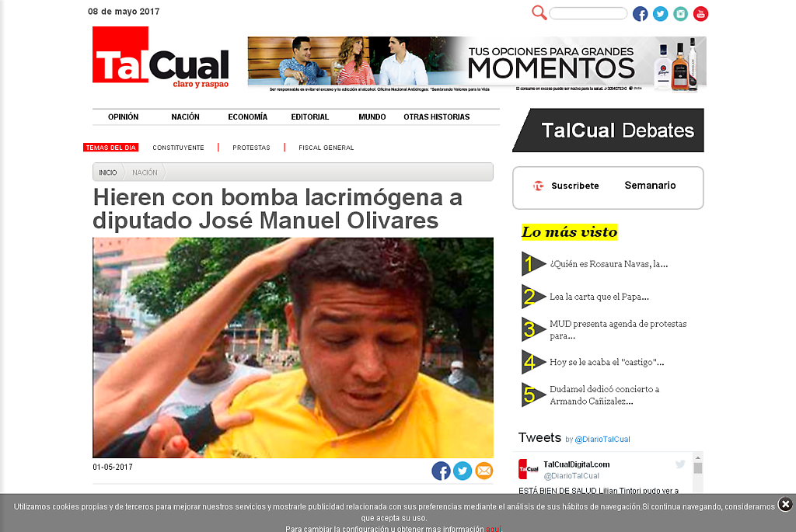796x532 pixels.
Task: Open the YouTube channel icon
Action: click(x=701, y=13)
